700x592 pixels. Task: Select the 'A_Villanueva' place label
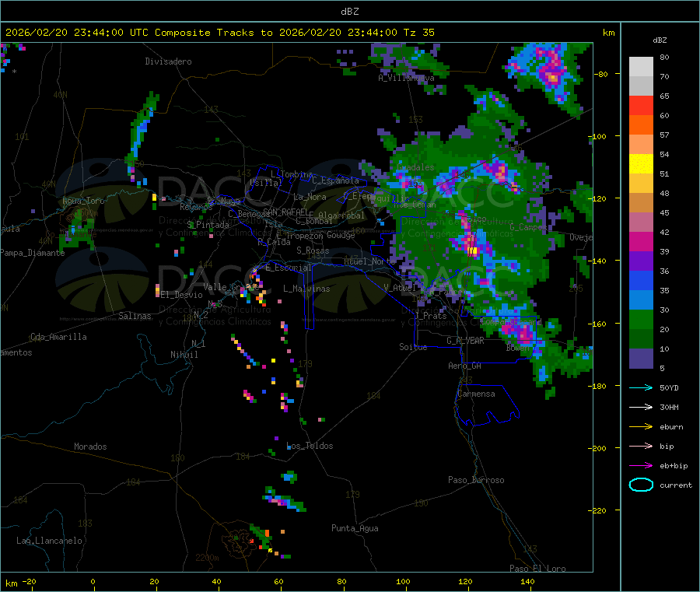pyautogui.click(x=406, y=78)
